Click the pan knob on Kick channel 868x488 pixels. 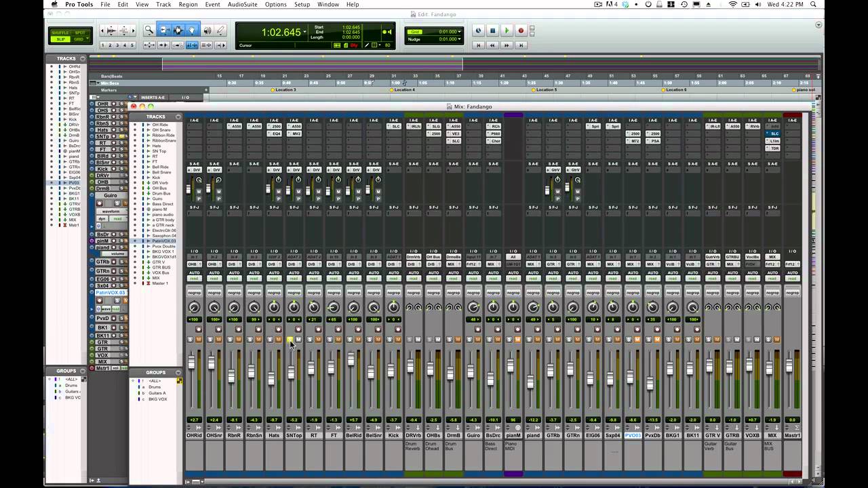tap(393, 307)
